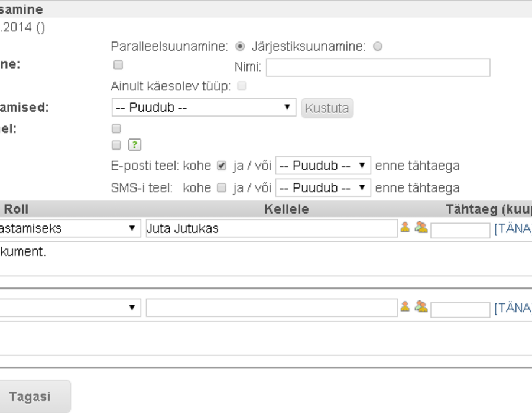Tick the checkbox beside the green question mark
The height and width of the screenshot is (414, 532).
tap(116, 145)
